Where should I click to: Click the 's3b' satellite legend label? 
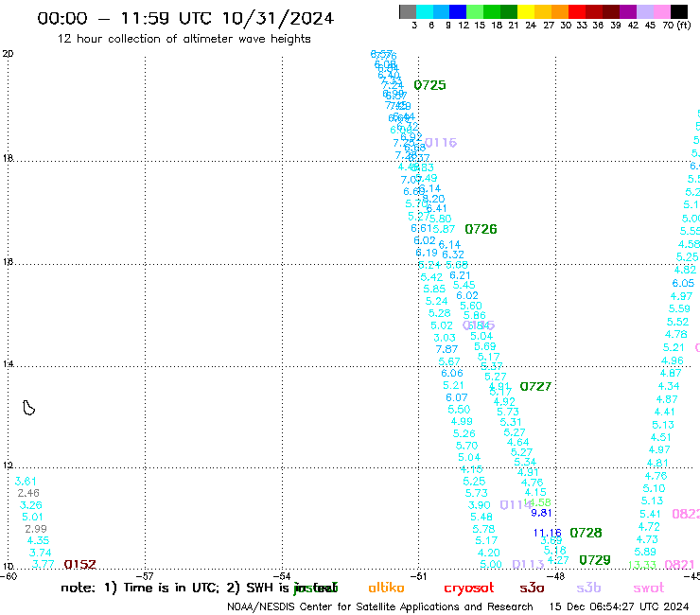[588, 588]
